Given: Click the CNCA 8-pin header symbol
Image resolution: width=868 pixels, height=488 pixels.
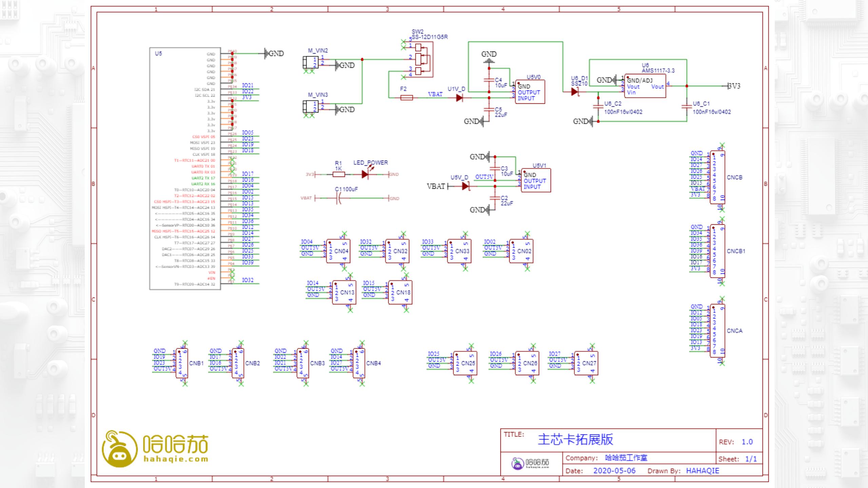Looking at the screenshot, I should click(x=717, y=331).
